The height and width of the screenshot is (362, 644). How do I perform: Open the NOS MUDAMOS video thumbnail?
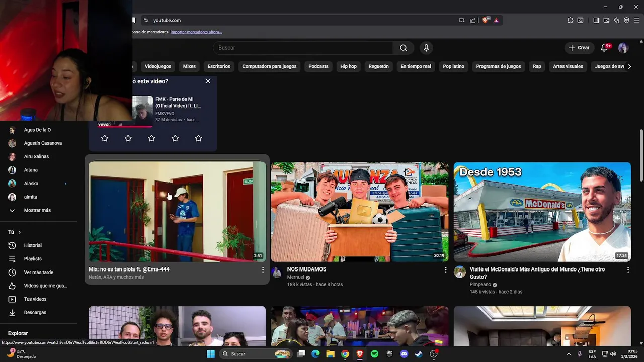[x=360, y=212]
